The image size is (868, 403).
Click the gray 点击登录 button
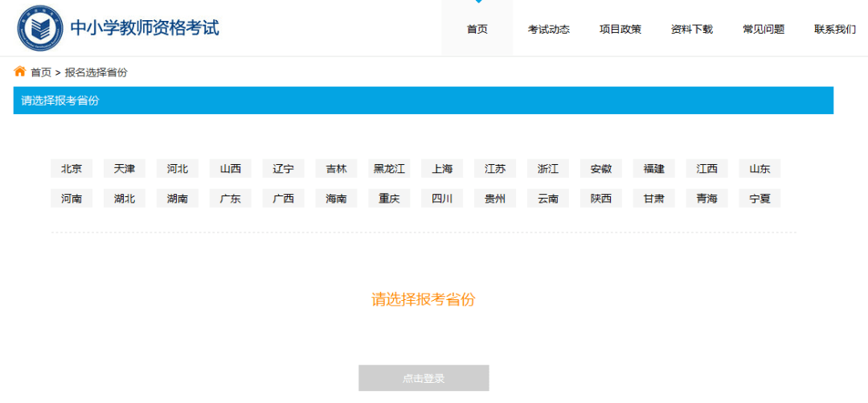coord(424,378)
